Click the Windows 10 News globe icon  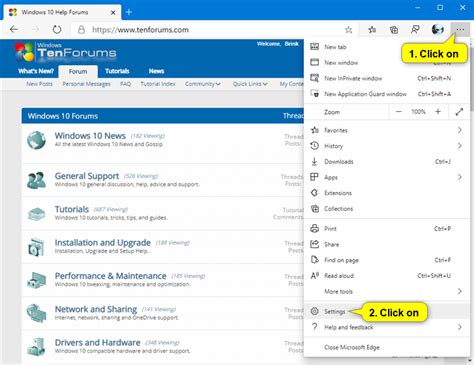click(x=36, y=140)
